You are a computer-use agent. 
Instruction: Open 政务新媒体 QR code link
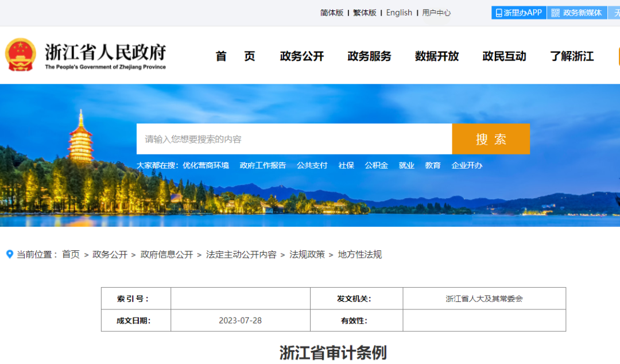tap(577, 13)
